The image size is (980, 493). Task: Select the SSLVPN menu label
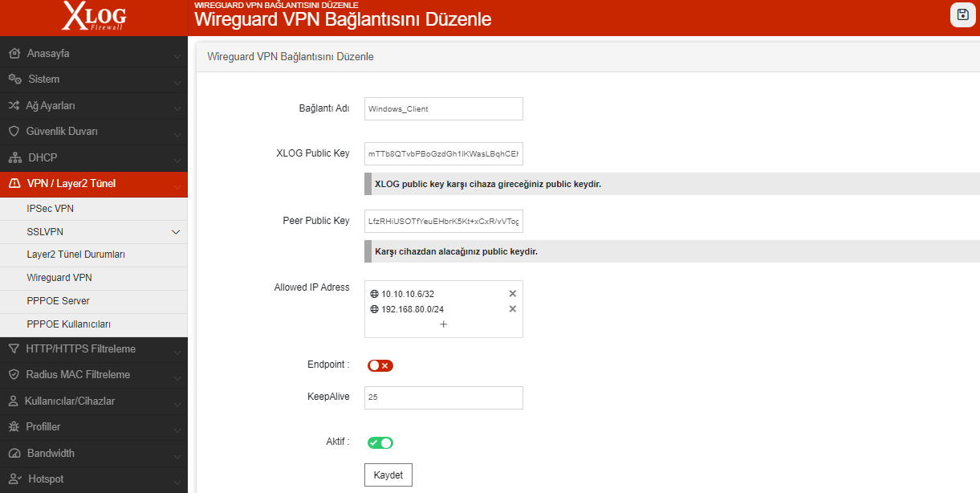[x=45, y=232]
